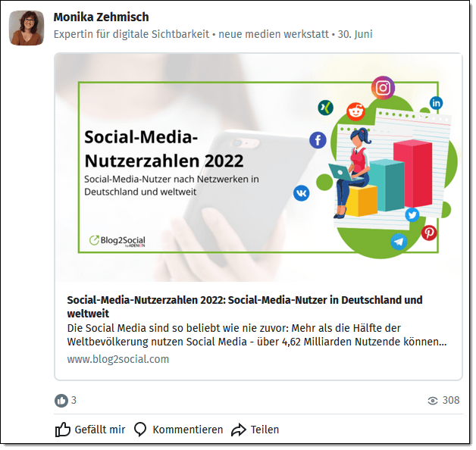Open the Social-Media-Nutzerzahlen 2022 article headline

(x=245, y=307)
